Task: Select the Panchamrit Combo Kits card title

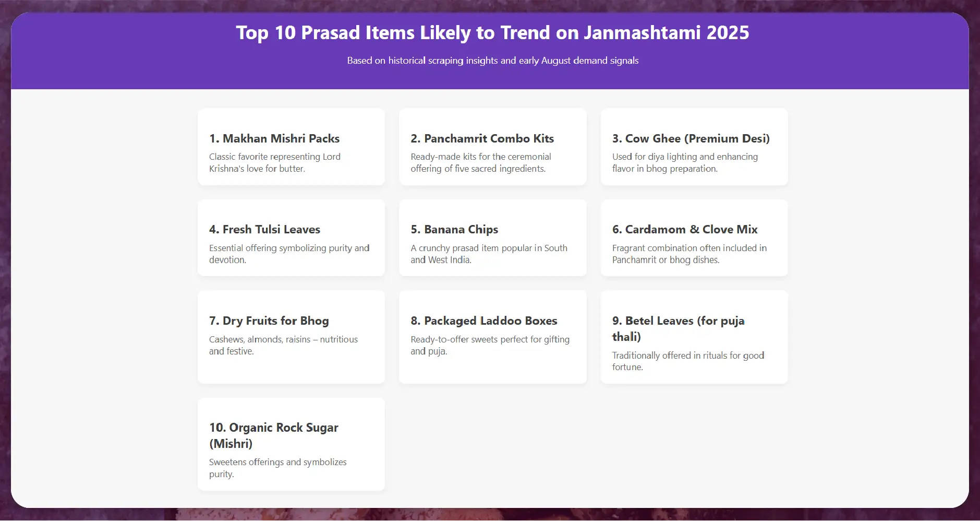Action: tap(482, 138)
